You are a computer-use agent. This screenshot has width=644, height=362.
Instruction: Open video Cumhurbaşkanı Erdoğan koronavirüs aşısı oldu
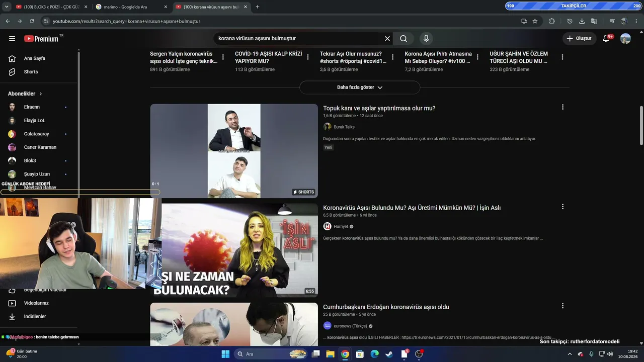pyautogui.click(x=386, y=307)
